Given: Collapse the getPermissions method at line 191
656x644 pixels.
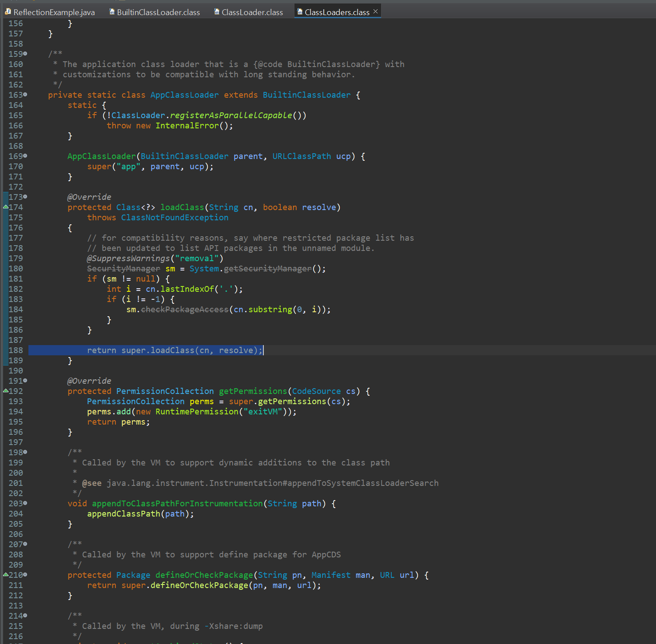Looking at the screenshot, I should pyautogui.click(x=25, y=381).
